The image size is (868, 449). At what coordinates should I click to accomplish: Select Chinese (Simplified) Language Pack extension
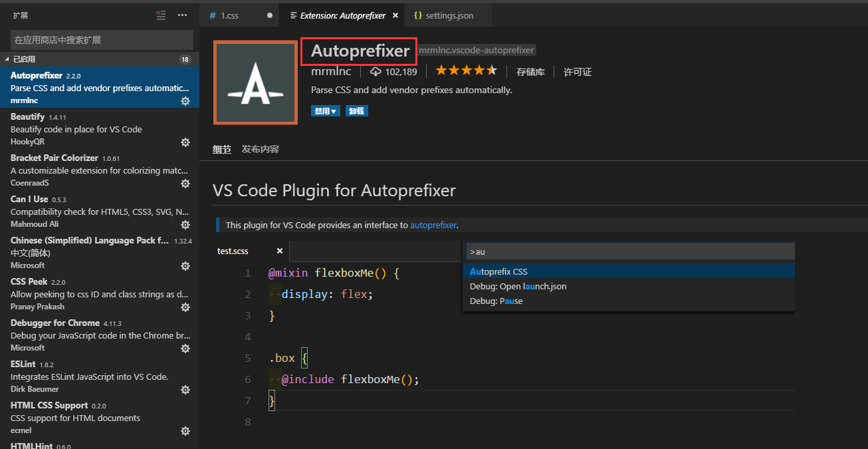click(100, 252)
